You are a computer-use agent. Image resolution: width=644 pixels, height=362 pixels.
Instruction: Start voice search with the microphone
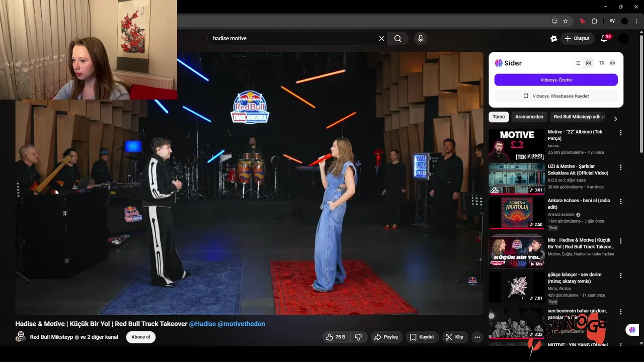pyautogui.click(x=421, y=38)
